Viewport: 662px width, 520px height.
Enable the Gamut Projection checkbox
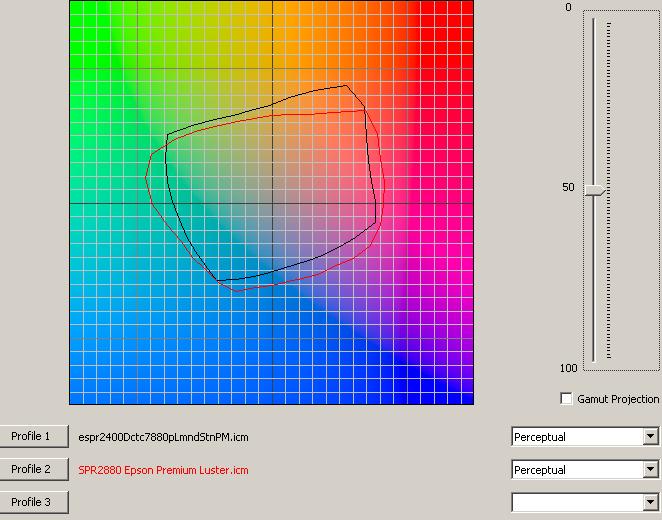tap(566, 399)
